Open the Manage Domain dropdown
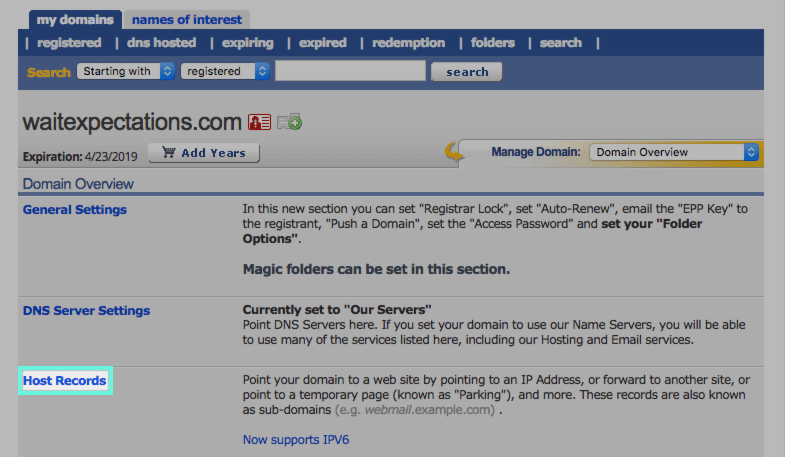Image resolution: width=785 pixels, height=457 pixels. 674,152
